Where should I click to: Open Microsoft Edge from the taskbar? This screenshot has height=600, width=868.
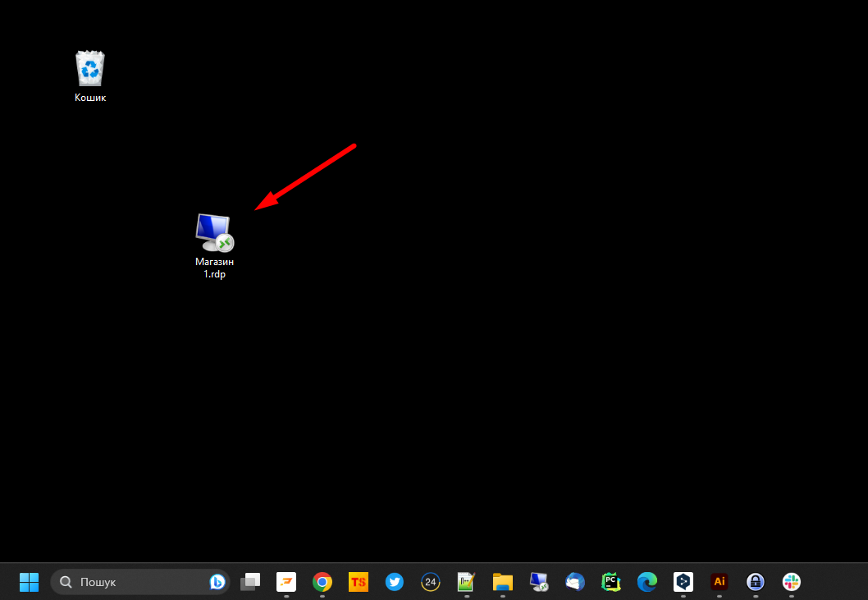coord(647,582)
